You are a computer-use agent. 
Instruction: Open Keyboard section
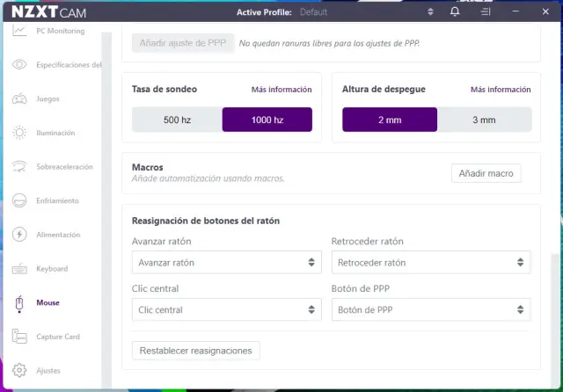point(52,269)
